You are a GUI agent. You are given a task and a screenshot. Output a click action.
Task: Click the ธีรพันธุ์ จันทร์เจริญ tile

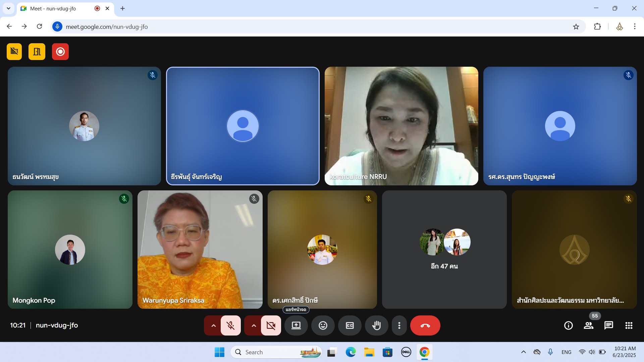(243, 126)
